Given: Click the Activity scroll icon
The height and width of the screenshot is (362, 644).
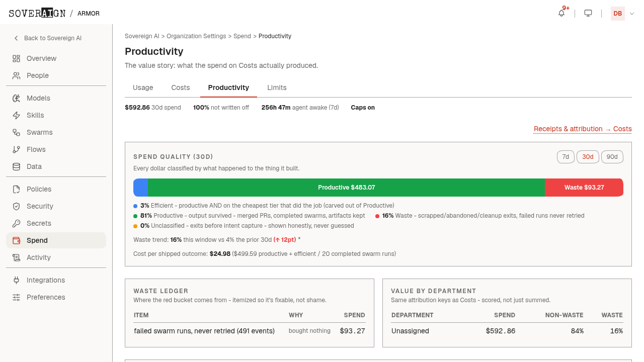Looking at the screenshot, I should (x=17, y=257).
